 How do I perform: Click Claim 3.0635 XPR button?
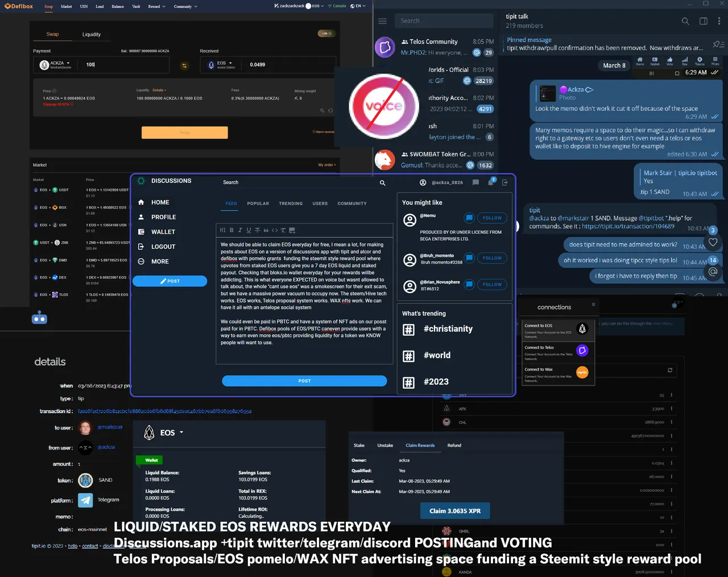pyautogui.click(x=455, y=511)
